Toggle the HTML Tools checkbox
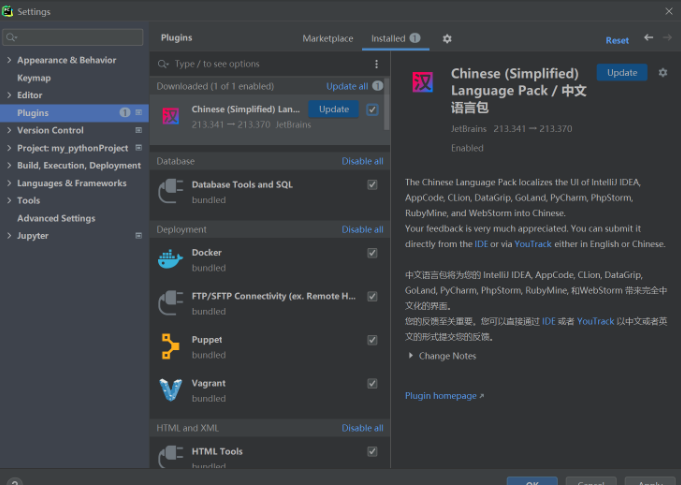 point(372,452)
